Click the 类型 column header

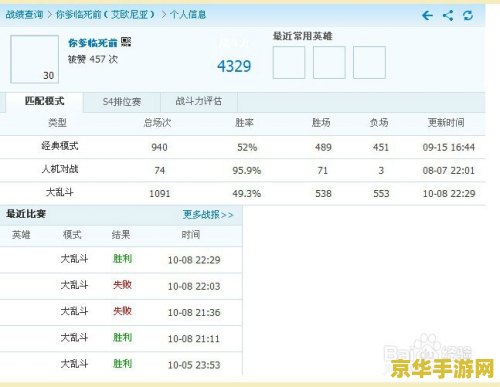pos(57,123)
